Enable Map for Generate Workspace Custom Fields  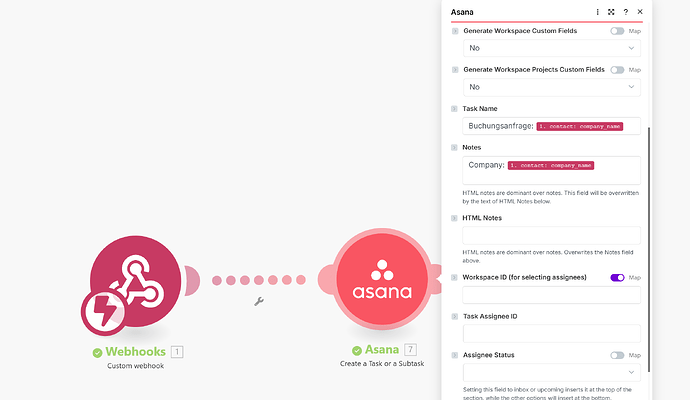pos(617,31)
